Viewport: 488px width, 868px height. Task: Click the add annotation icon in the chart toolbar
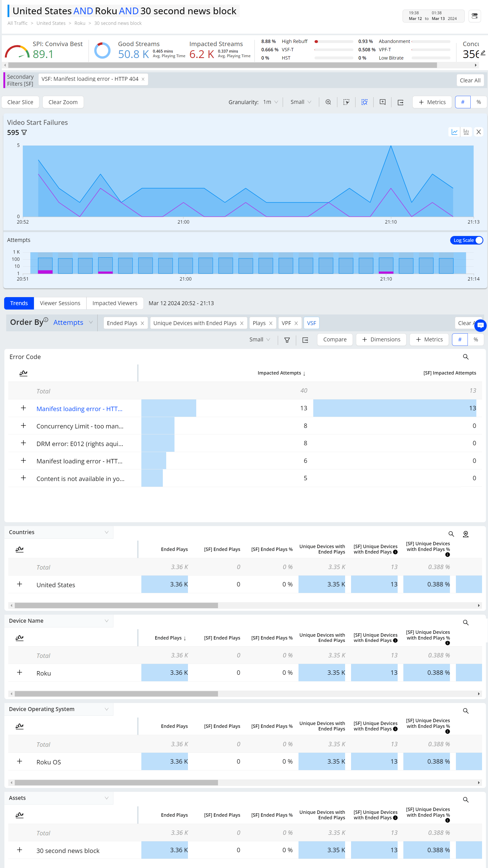383,102
